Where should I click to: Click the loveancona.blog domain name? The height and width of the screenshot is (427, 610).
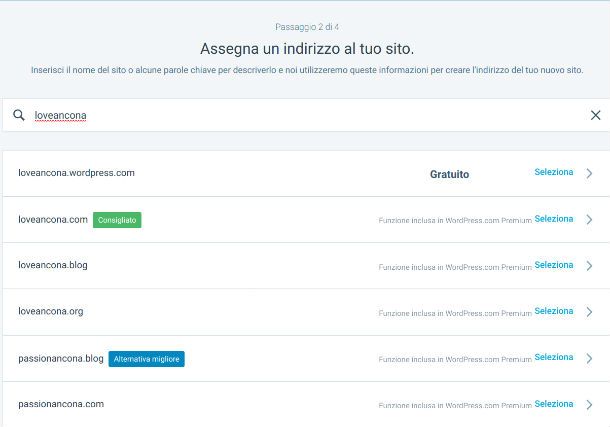click(53, 265)
